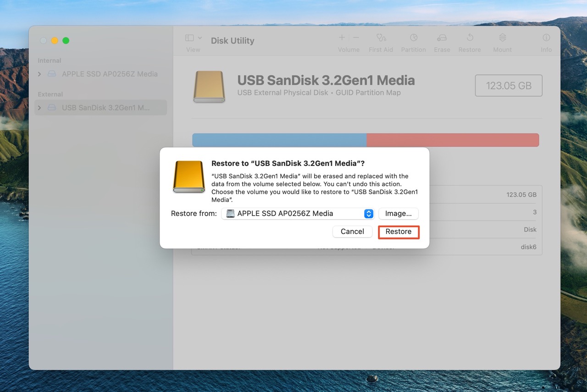Click the Restore button in the dialog
This screenshot has width=587, height=392.
(399, 232)
